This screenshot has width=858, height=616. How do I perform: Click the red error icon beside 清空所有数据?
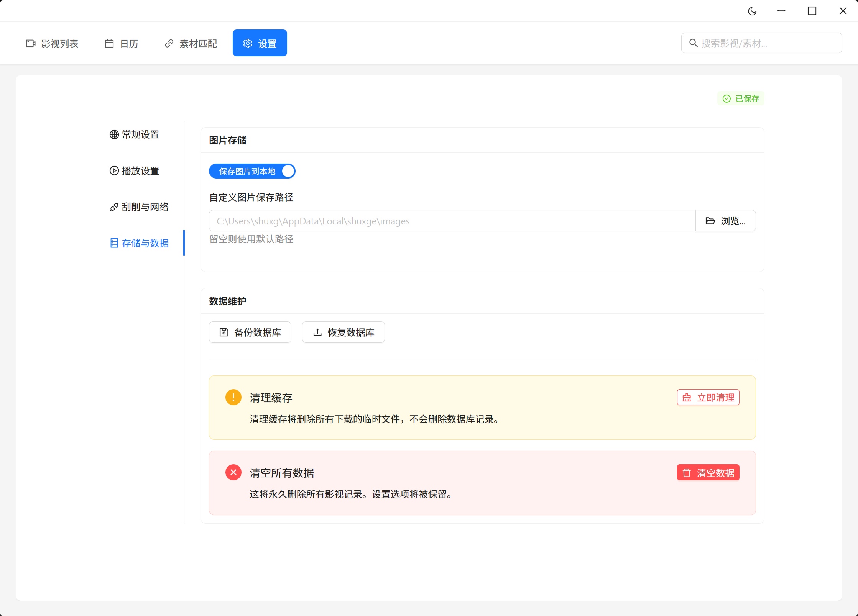[x=233, y=472]
